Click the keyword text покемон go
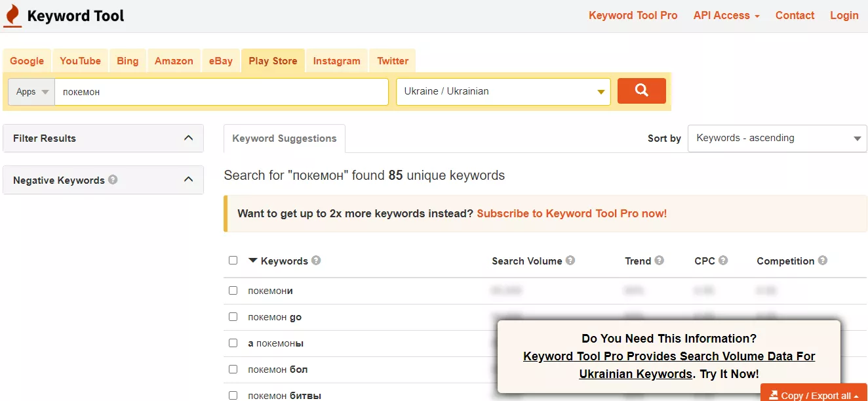Screen dimensions: 868x401 tap(275, 317)
